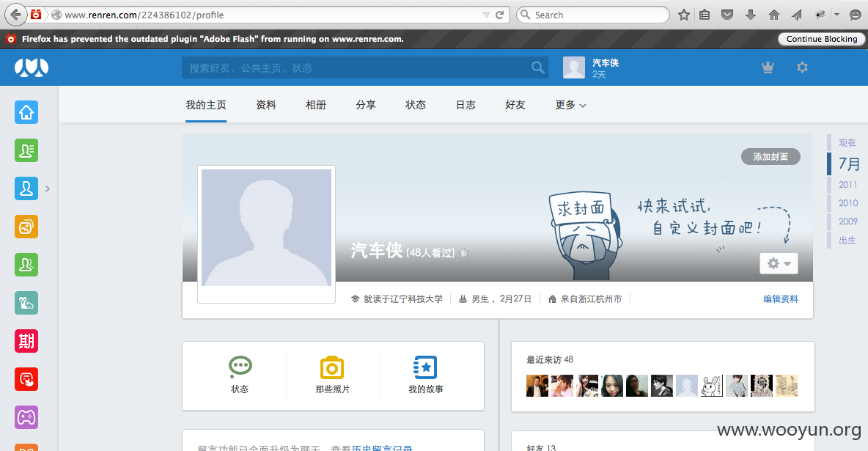
Task: Switch to the 我的主页 tab
Action: pyautogui.click(x=206, y=106)
